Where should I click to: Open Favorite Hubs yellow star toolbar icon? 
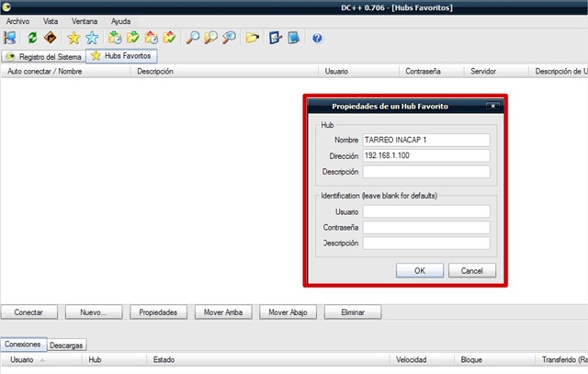click(x=73, y=38)
